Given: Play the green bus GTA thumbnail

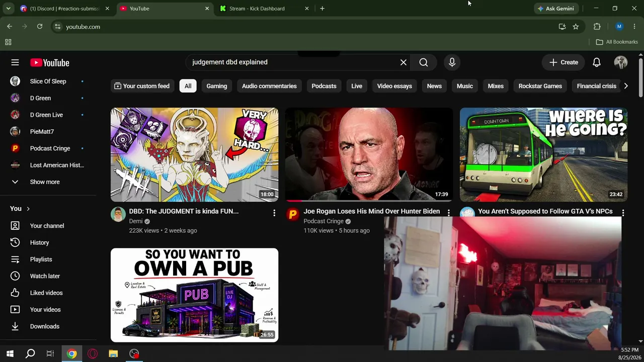Looking at the screenshot, I should pos(543,154).
